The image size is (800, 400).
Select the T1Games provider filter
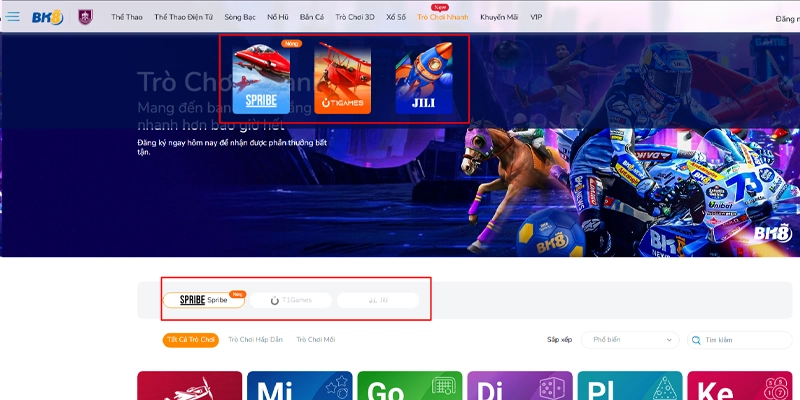tap(291, 300)
